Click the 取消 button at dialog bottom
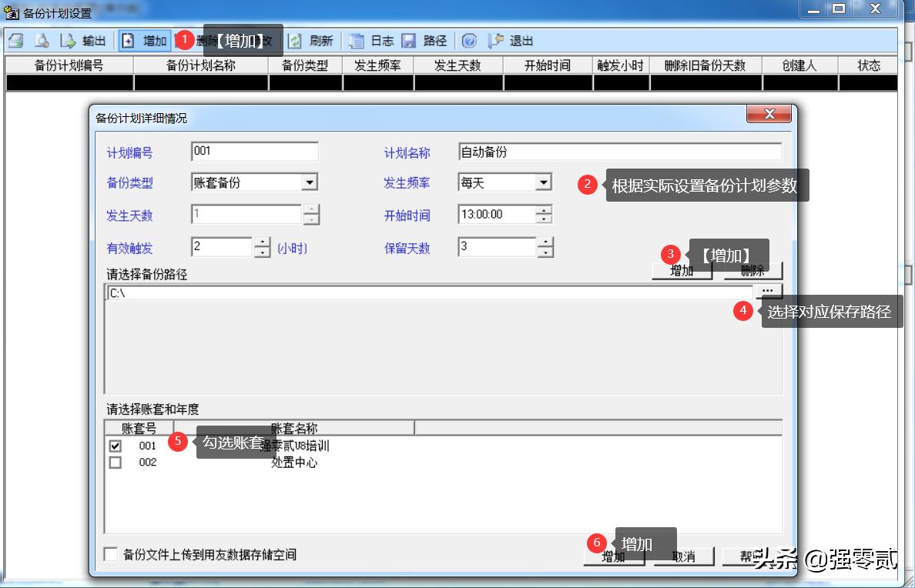This screenshot has width=915, height=588. [x=682, y=556]
